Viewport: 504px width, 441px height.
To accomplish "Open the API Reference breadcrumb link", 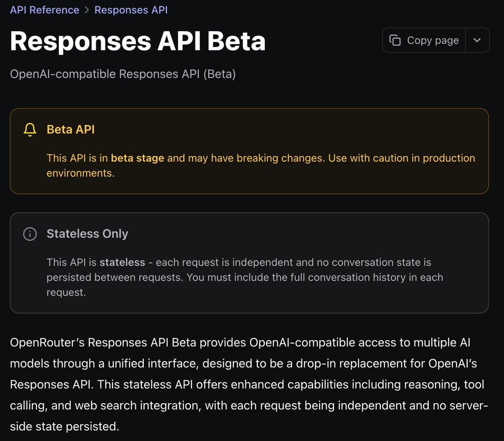I will (45, 10).
